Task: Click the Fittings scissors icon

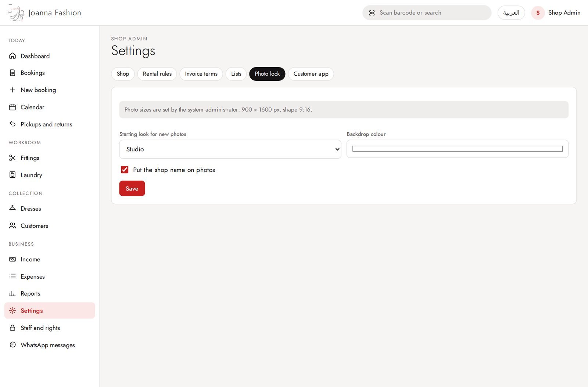Action: coord(12,158)
